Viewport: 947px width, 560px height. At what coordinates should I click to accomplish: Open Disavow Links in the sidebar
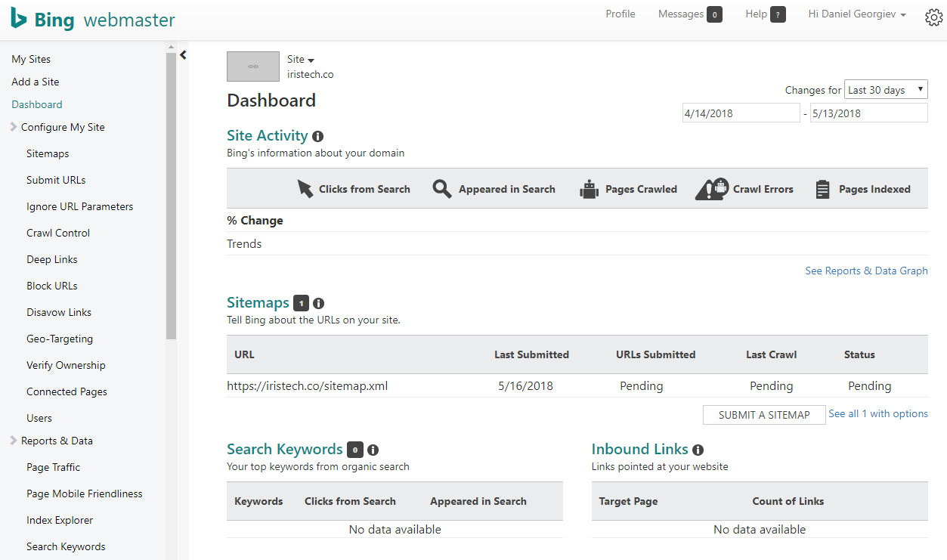[59, 312]
